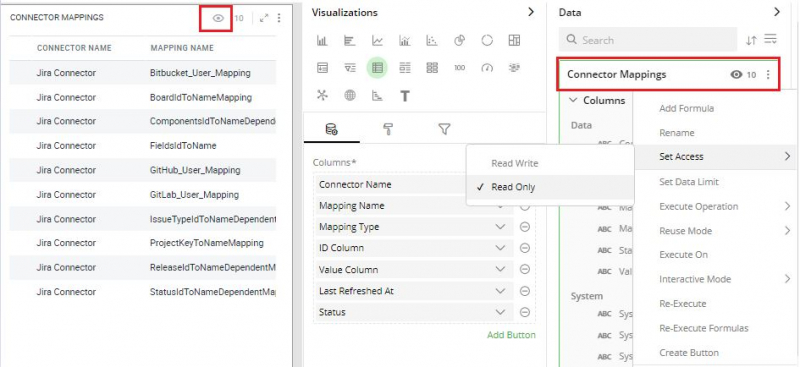Remove the Mapping Name column

pos(524,206)
